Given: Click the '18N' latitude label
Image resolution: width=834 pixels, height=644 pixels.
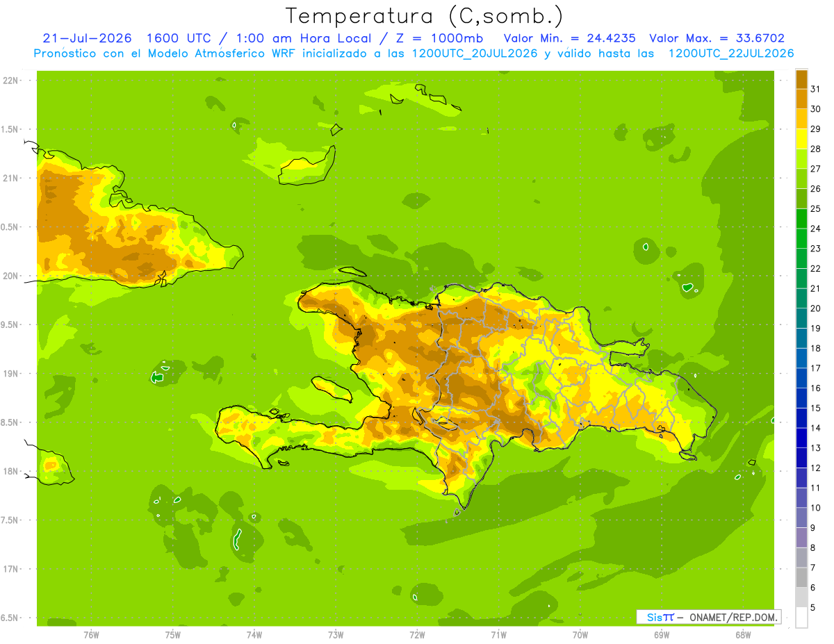Looking at the screenshot, I should click(12, 471).
